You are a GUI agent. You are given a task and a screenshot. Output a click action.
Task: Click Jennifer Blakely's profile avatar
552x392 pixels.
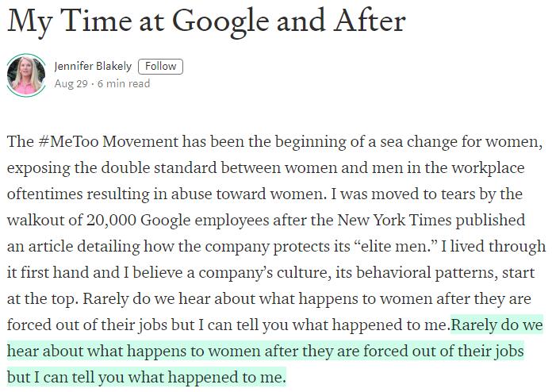(x=26, y=75)
